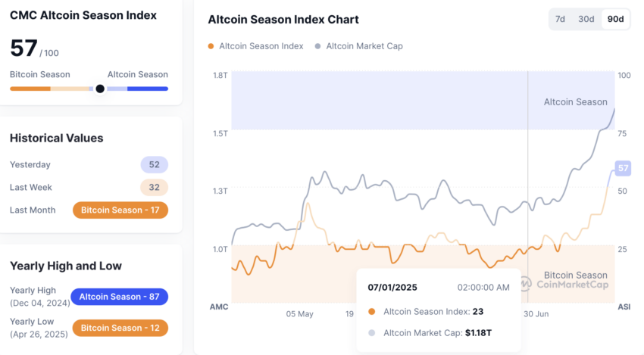The image size is (644, 355).
Task: Click the Altcoin Season - 87 yearly high badge
Action: tap(119, 297)
